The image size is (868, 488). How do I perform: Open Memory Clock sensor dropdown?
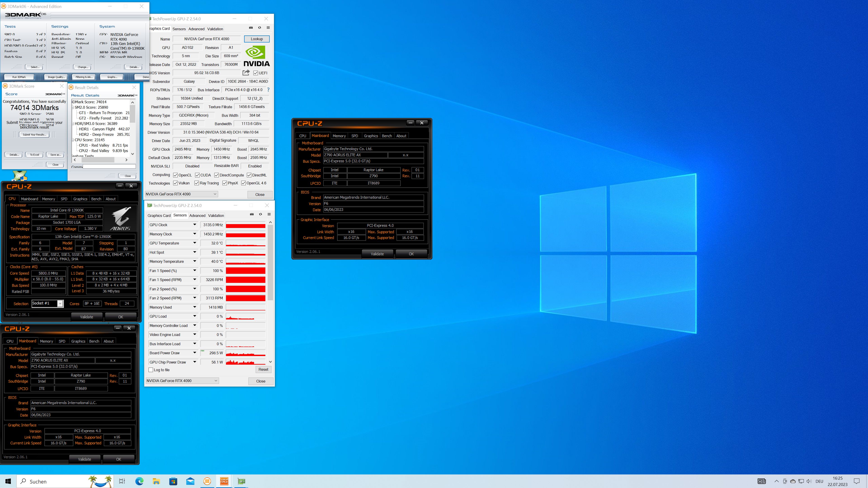pos(194,234)
